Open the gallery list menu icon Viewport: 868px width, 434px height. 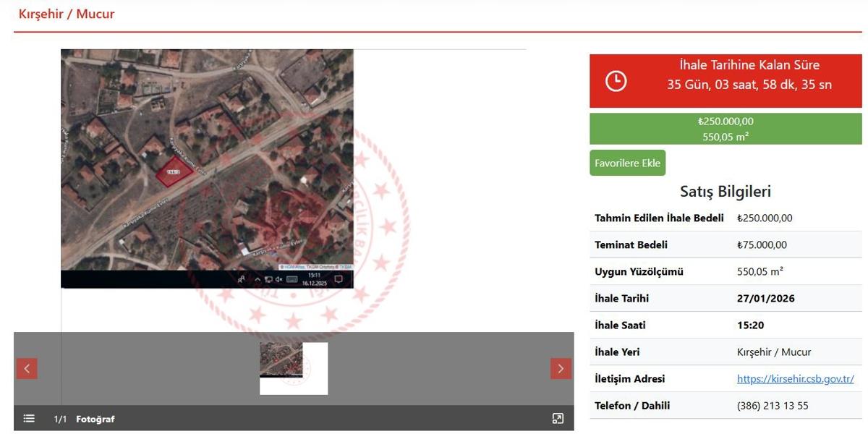pyautogui.click(x=29, y=419)
